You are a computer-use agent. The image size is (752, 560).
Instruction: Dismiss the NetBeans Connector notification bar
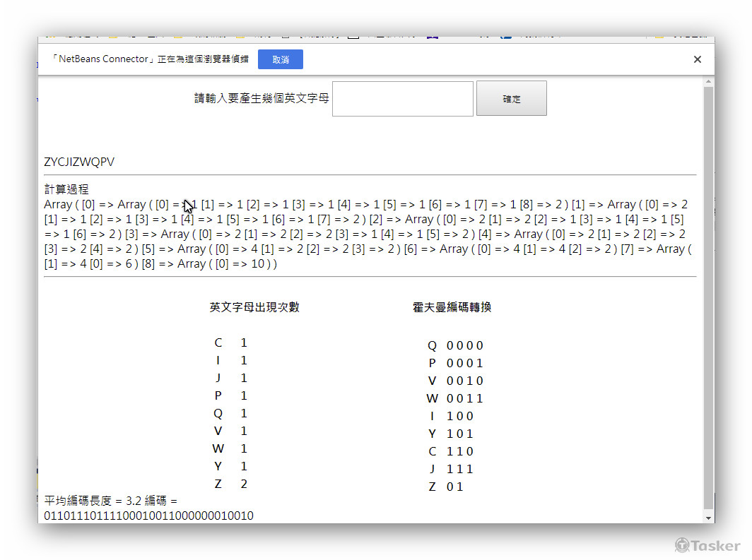point(697,59)
